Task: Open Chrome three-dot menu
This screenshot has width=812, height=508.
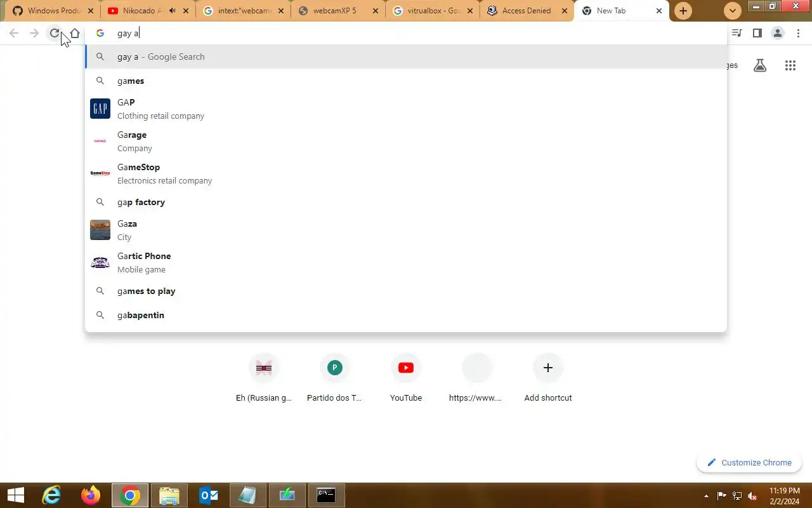Action: (x=798, y=33)
